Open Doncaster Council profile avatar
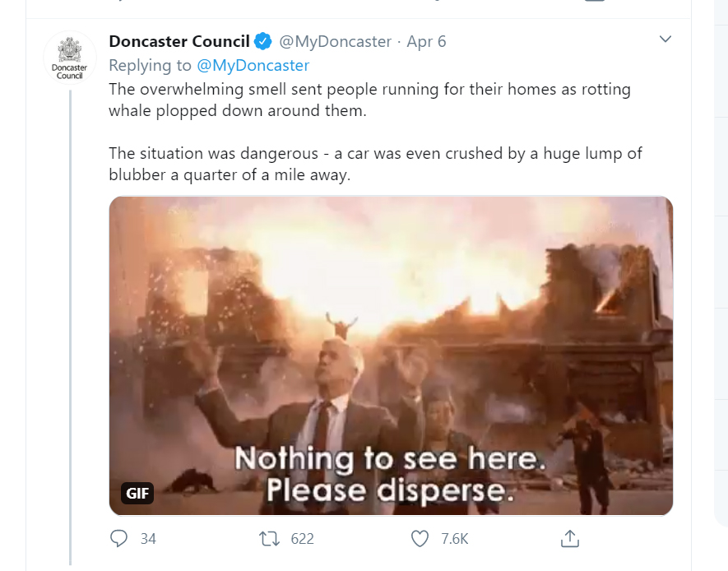Viewport: 728px width, 571px height. [70, 58]
